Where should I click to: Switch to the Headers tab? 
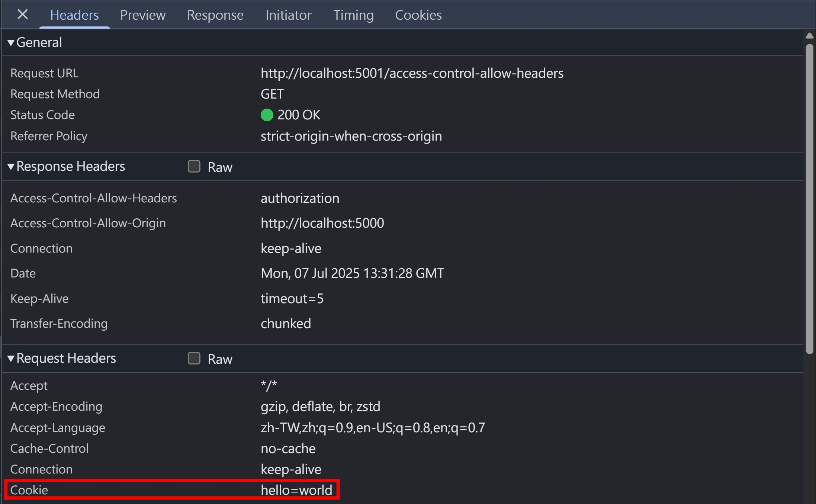tap(74, 15)
